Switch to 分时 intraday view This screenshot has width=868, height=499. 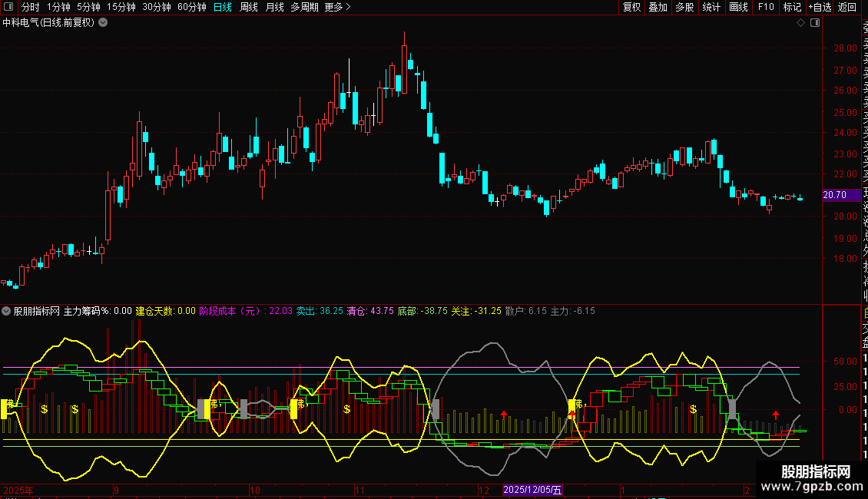[x=31, y=7]
